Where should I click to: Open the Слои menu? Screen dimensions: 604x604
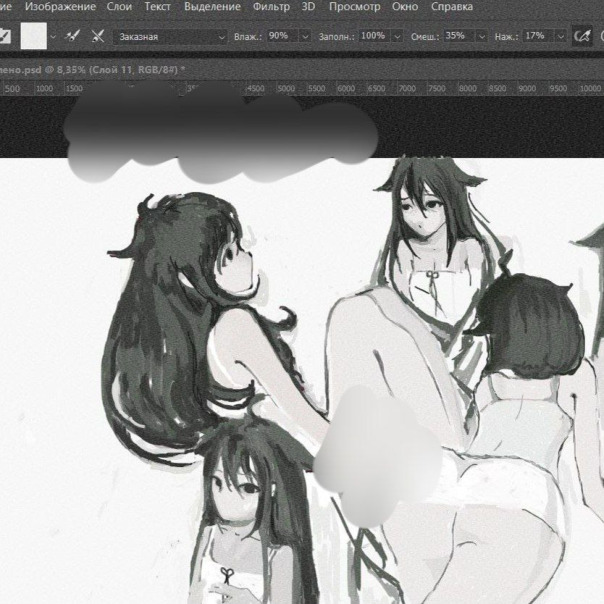tap(119, 7)
